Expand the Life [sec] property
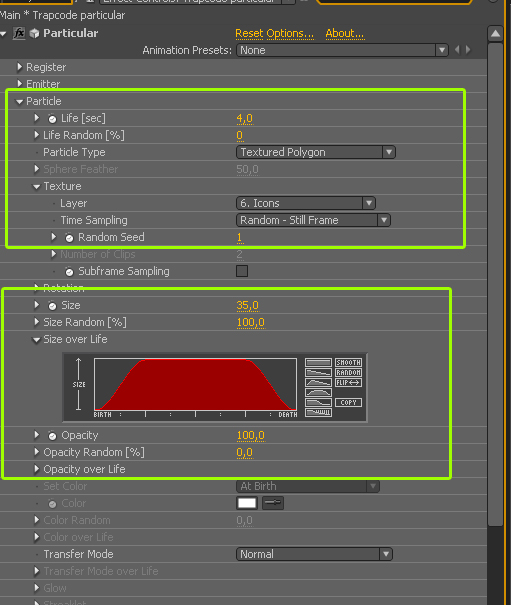The height and width of the screenshot is (605, 511). 37,118
